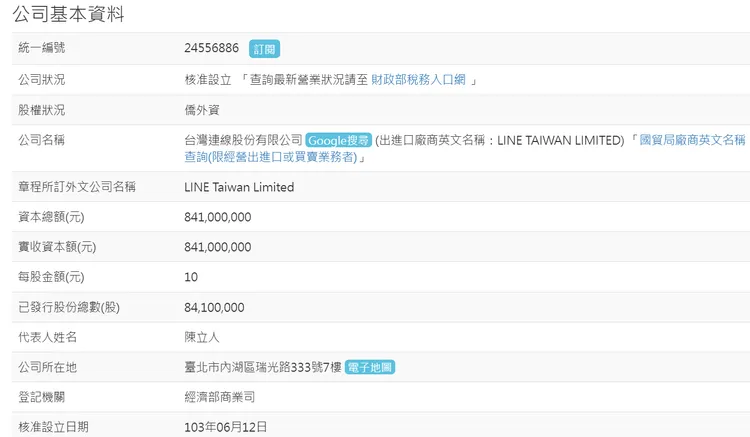This screenshot has width=750, height=437.
Task: Click the 資本總額(元) label
Action: (51, 217)
